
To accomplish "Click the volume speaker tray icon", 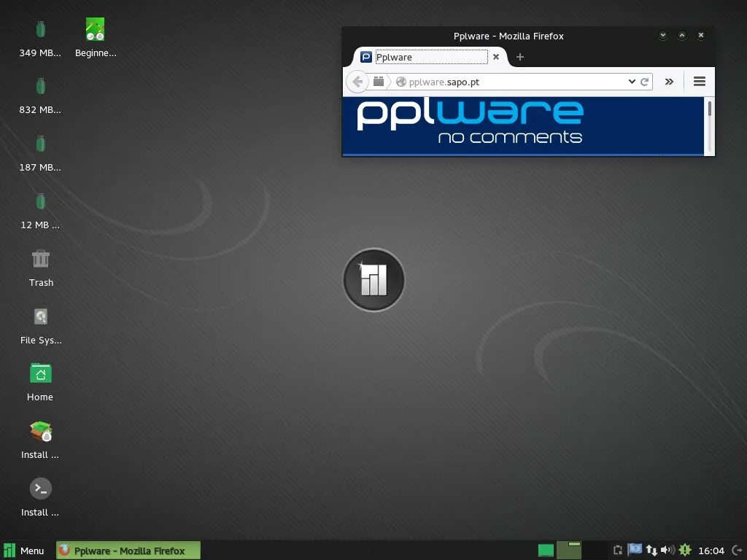I will coord(668,550).
